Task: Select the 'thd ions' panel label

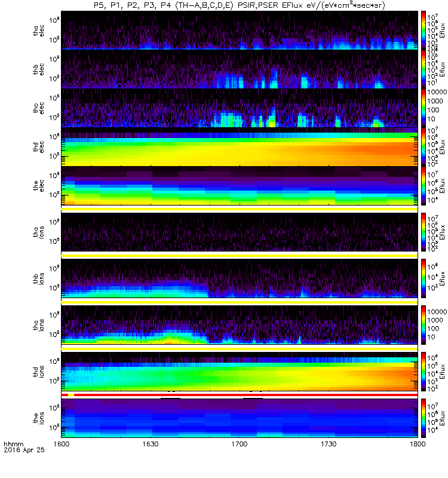Action: (39, 372)
